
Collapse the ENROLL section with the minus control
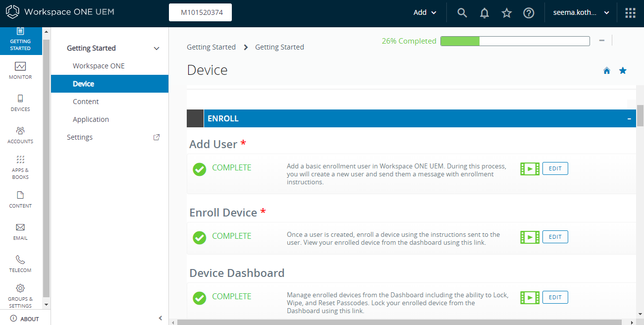coord(629,119)
